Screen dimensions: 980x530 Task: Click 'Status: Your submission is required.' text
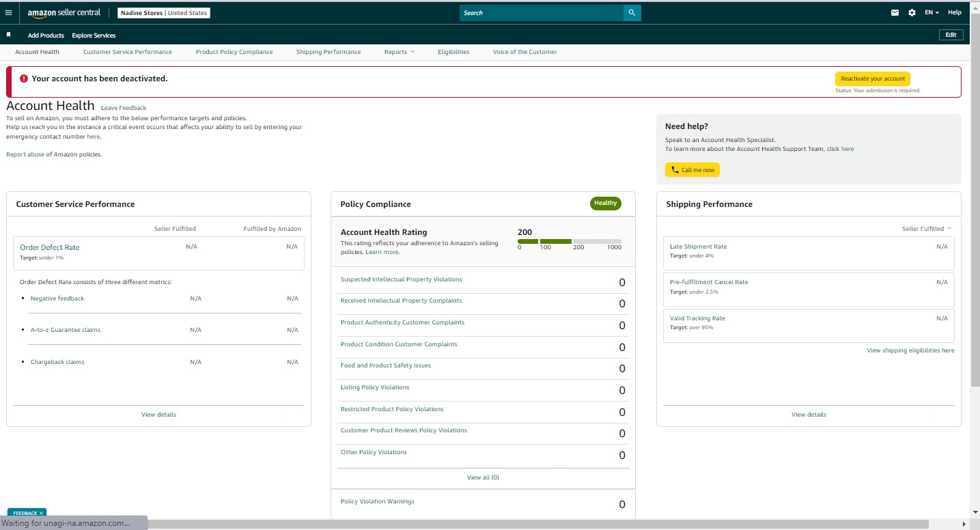[878, 90]
